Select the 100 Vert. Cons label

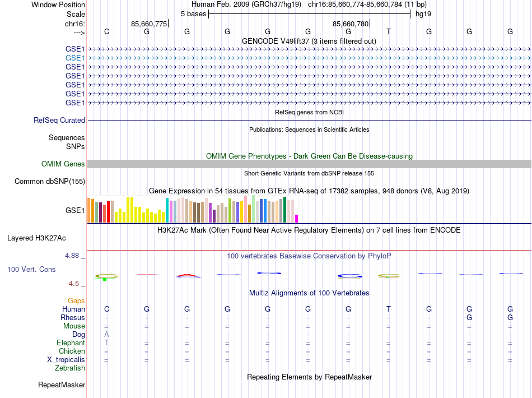pyautogui.click(x=31, y=269)
